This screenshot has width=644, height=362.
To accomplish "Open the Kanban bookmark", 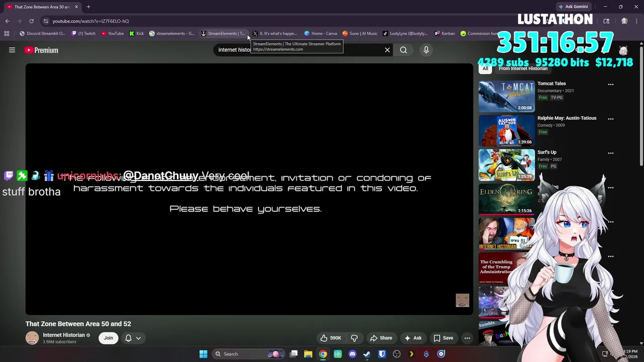I will (445, 33).
